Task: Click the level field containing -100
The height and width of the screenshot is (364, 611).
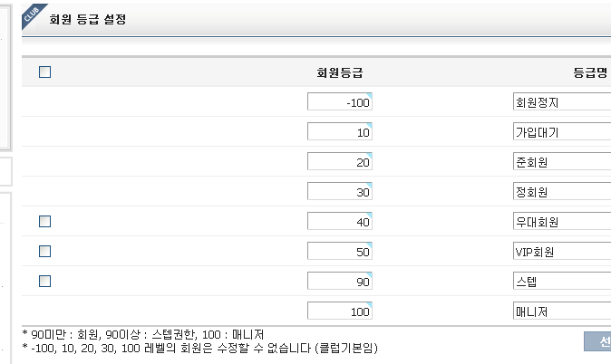Action: pyautogui.click(x=340, y=101)
